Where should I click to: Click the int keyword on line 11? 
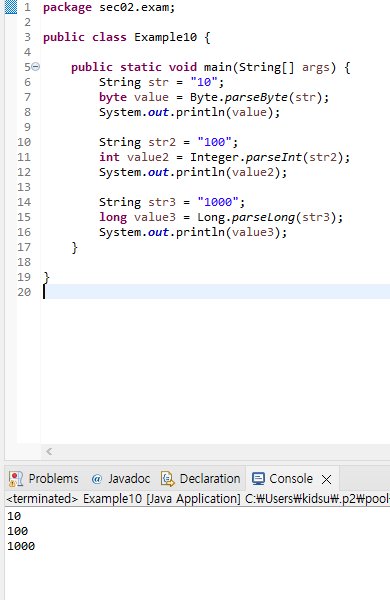coord(109,157)
